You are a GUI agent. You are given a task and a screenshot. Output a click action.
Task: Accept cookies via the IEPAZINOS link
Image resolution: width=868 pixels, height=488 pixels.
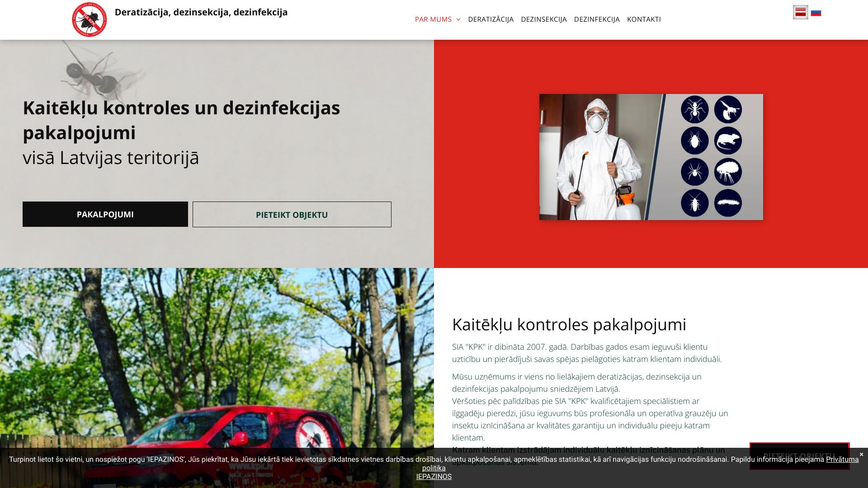coord(434,477)
